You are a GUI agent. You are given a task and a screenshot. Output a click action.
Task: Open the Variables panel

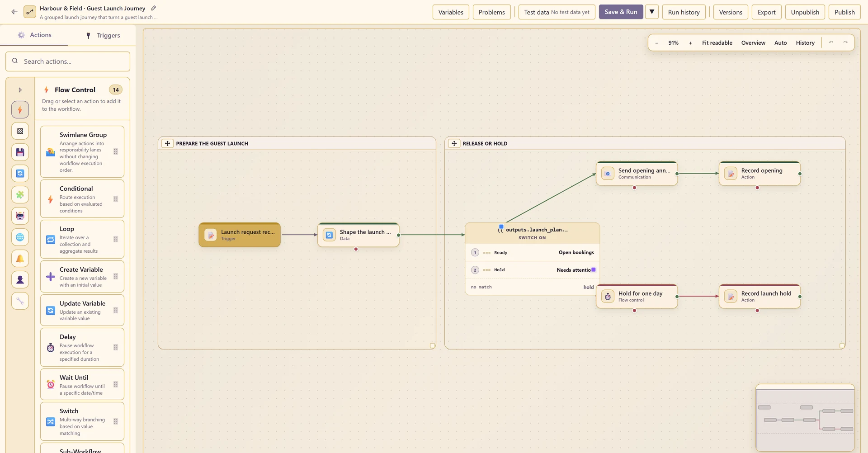pyautogui.click(x=451, y=12)
